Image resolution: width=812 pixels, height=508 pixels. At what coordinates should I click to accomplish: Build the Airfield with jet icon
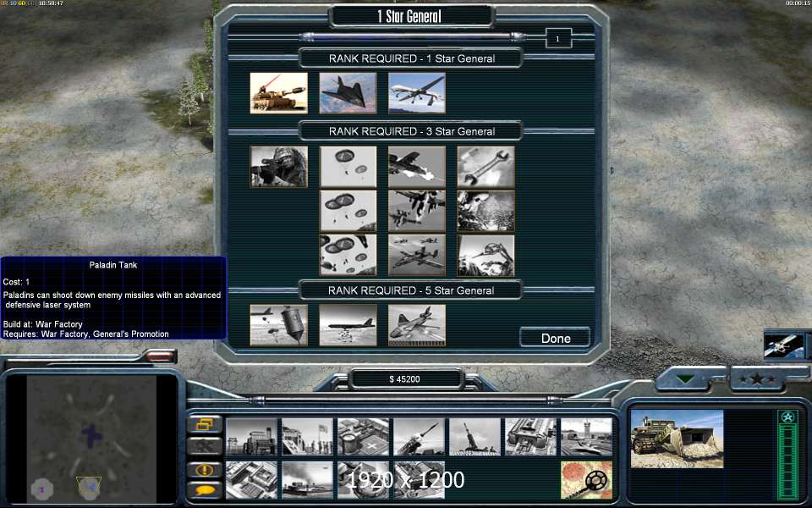pyautogui.click(x=586, y=437)
